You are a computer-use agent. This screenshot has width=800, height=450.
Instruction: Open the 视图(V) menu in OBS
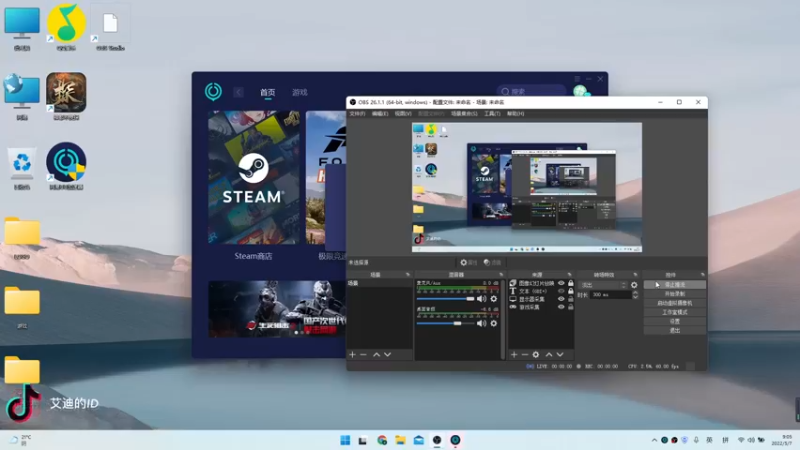(403, 113)
